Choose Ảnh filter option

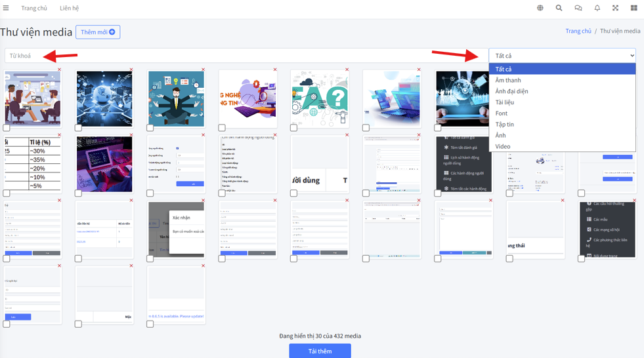pos(562,135)
